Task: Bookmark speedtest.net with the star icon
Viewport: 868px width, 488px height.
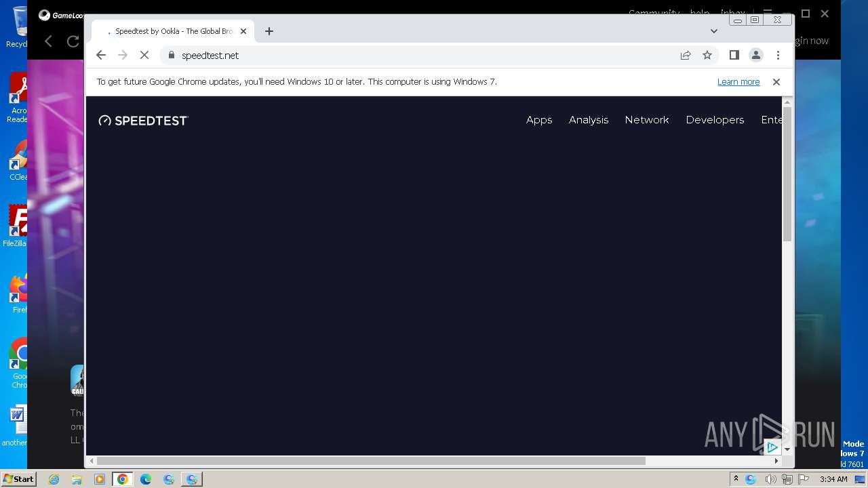Action: pos(707,55)
